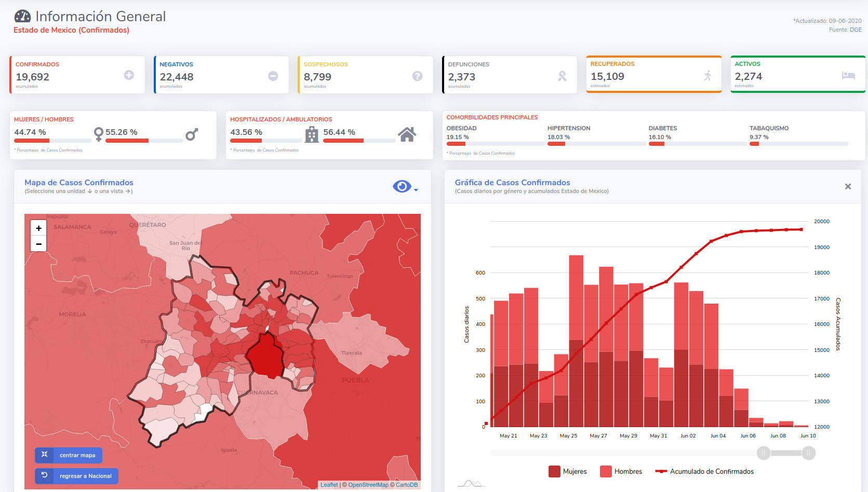Click the Hipertension 18.03 % value
868x492 pixels.
[x=558, y=137]
